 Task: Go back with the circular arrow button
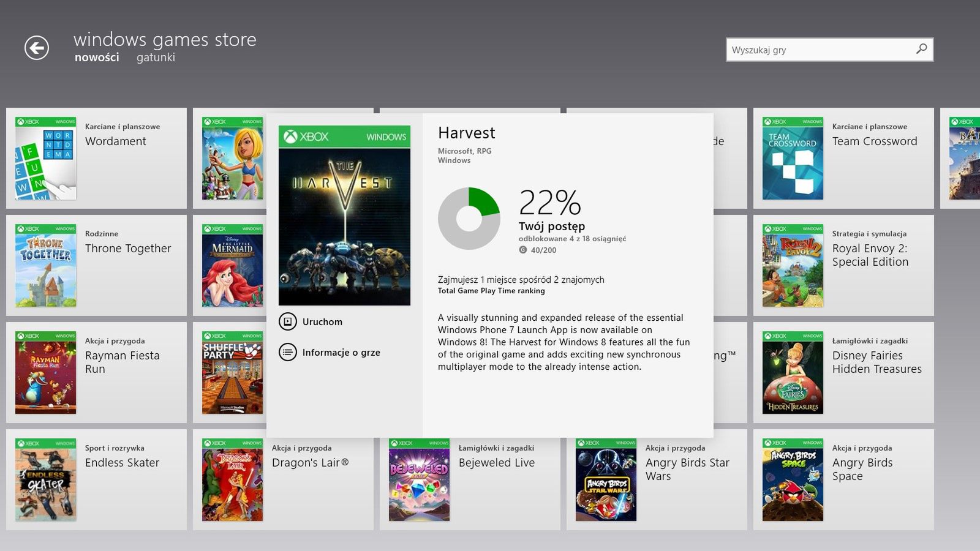tap(37, 48)
